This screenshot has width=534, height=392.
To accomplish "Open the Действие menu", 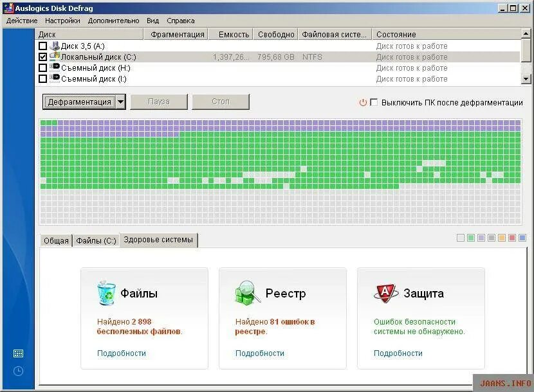I will tap(22, 21).
